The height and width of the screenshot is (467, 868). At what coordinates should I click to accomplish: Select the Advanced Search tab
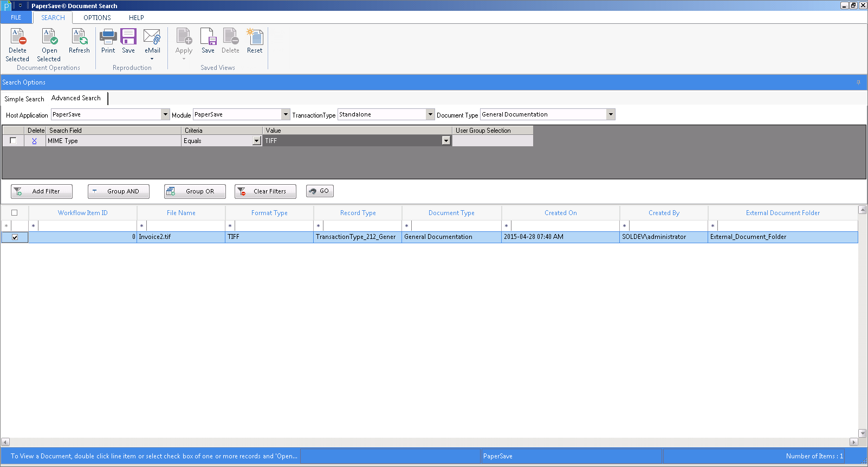pos(76,98)
